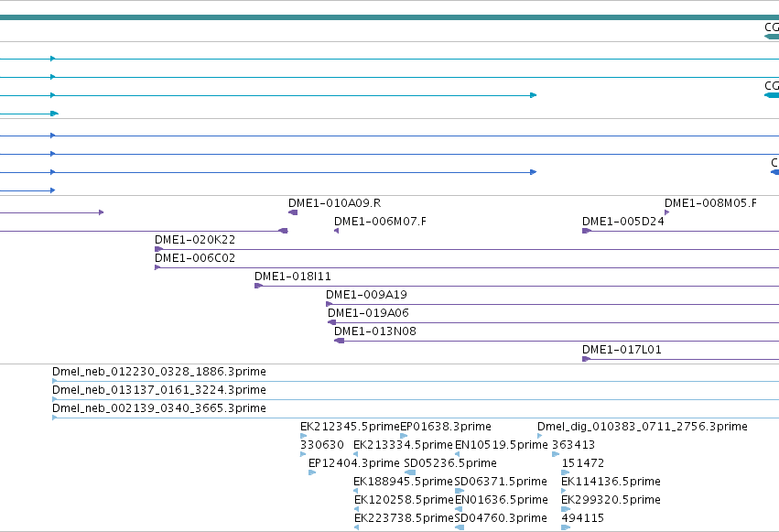This screenshot has width=779, height=532.
Task: Select Dmel_neb_012230_0328_1886.3prime EST label
Action: (x=159, y=372)
